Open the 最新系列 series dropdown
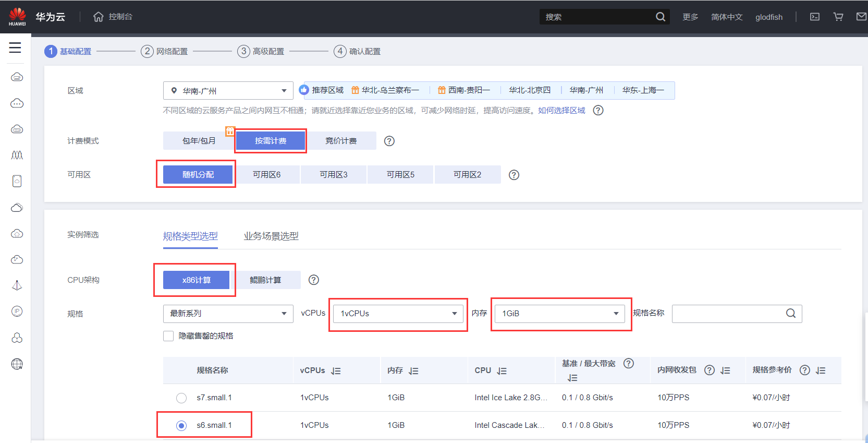This screenshot has height=443, width=868. [x=228, y=314]
